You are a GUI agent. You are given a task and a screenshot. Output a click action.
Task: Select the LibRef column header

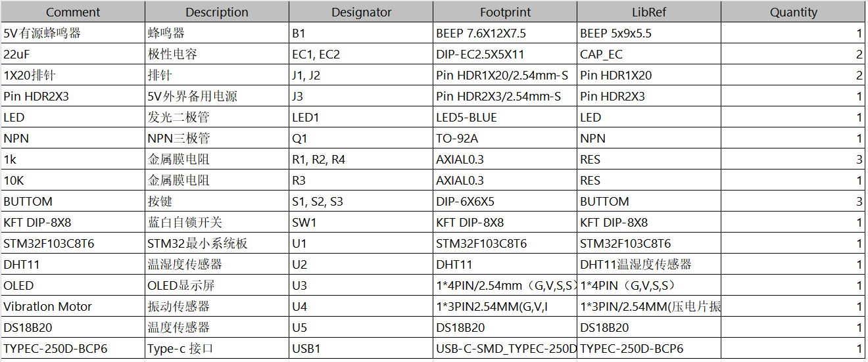pyautogui.click(x=649, y=12)
